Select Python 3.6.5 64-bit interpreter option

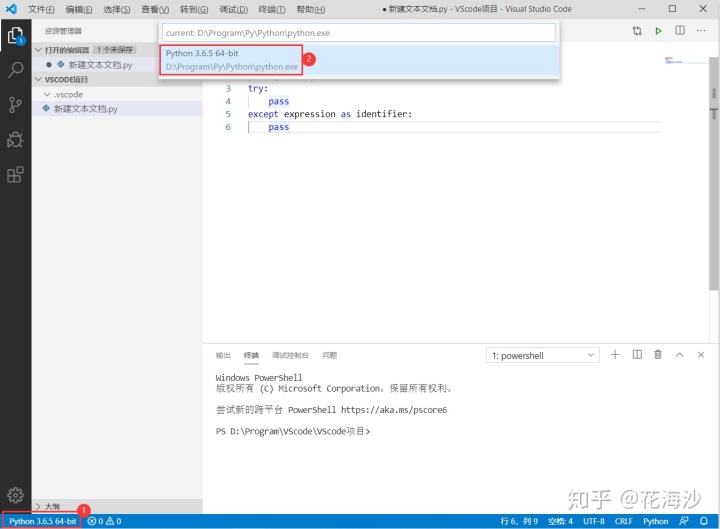360,60
